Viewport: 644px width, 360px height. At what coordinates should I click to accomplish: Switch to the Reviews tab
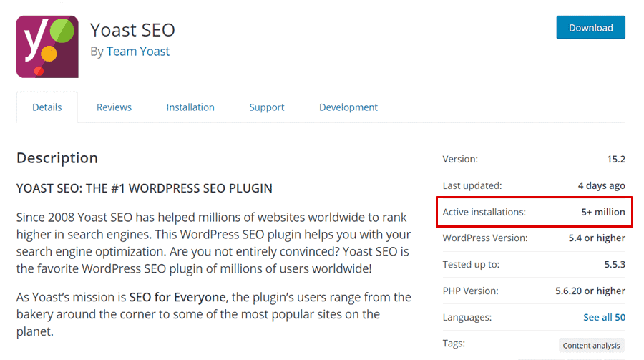point(114,107)
